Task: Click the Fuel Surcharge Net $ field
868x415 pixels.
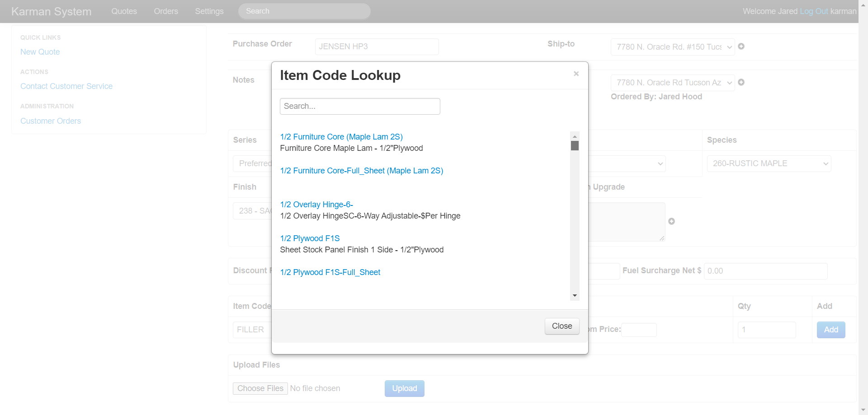Action: [766, 271]
